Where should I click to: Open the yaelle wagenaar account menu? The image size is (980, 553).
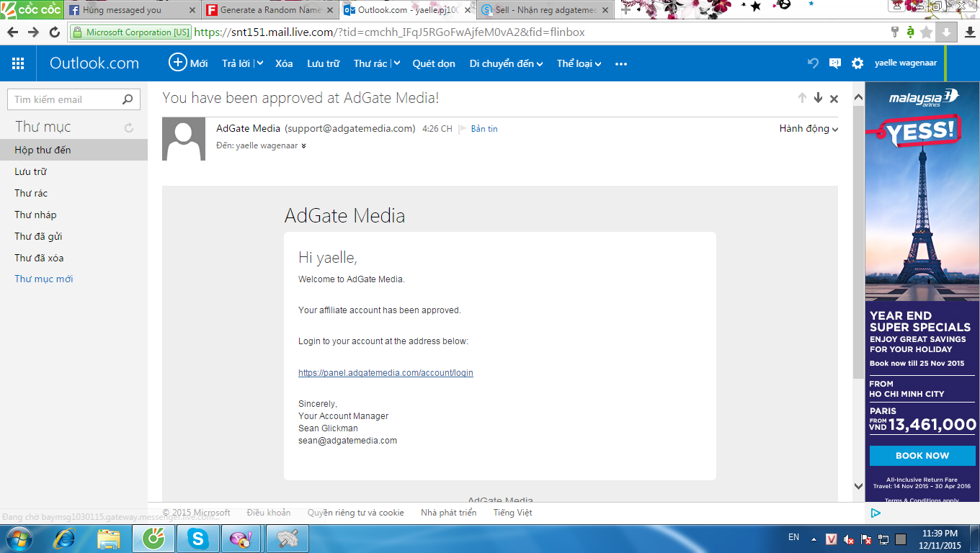click(906, 63)
